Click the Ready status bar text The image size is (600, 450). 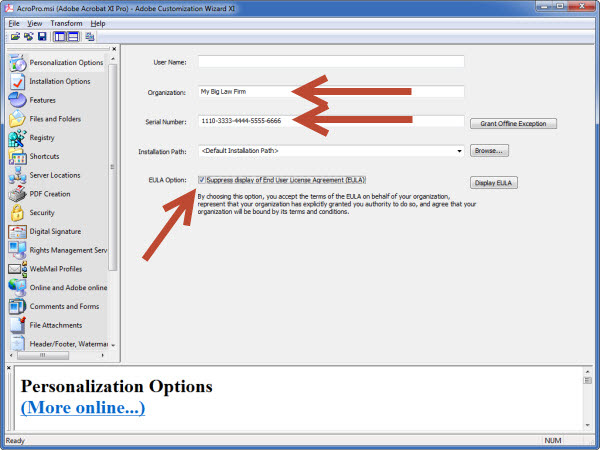[x=15, y=440]
